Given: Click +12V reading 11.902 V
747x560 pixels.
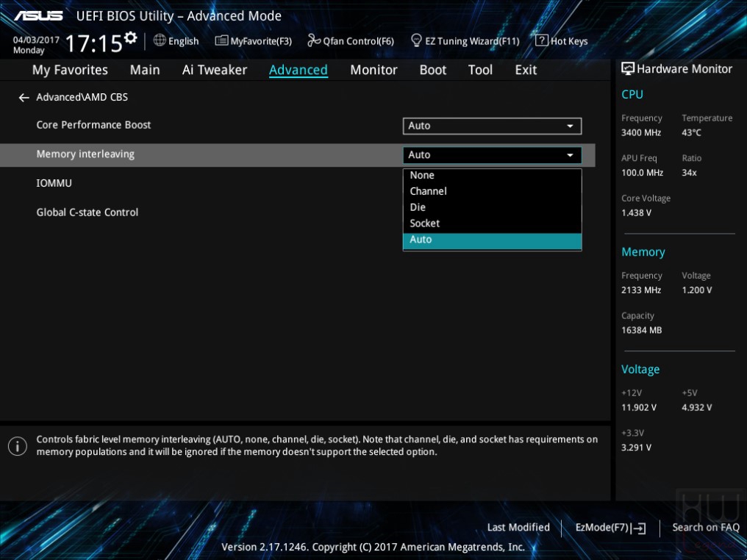Looking at the screenshot, I should (638, 408).
